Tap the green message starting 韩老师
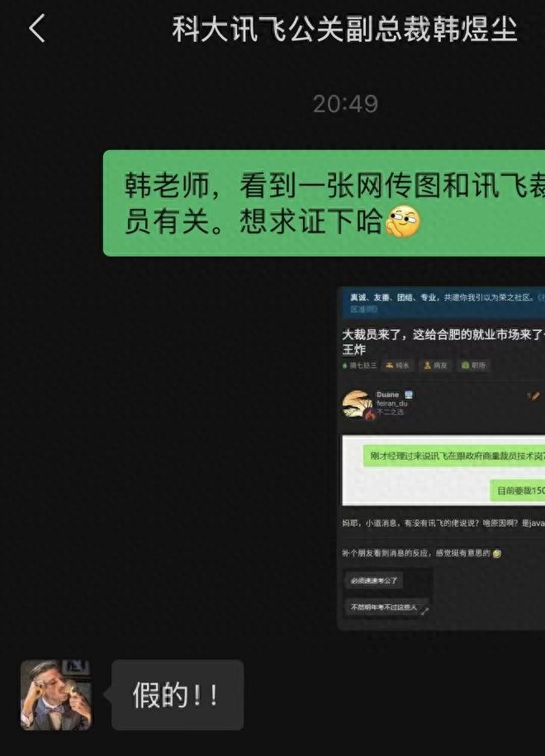Viewport: 545px width, 756px height. point(324,203)
